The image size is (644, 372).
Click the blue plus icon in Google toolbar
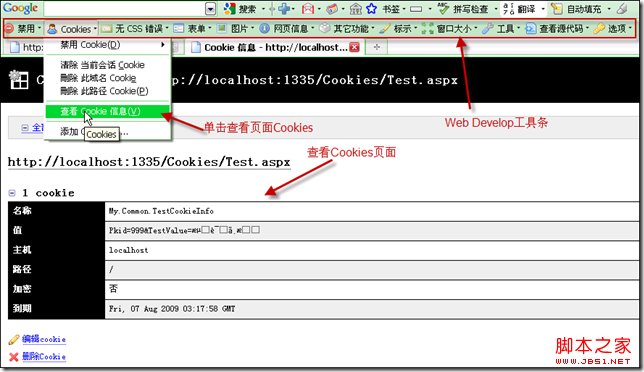tap(284, 9)
